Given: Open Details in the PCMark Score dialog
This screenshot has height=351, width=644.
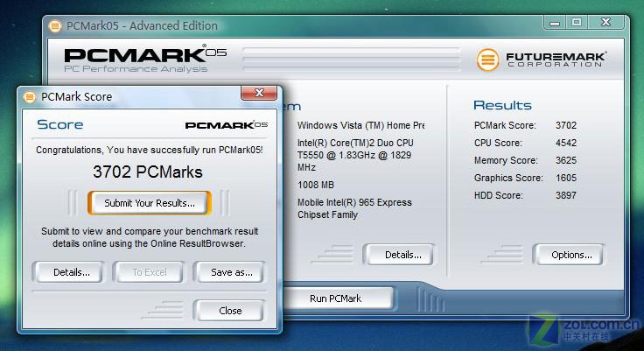Looking at the screenshot, I should pos(68,272).
